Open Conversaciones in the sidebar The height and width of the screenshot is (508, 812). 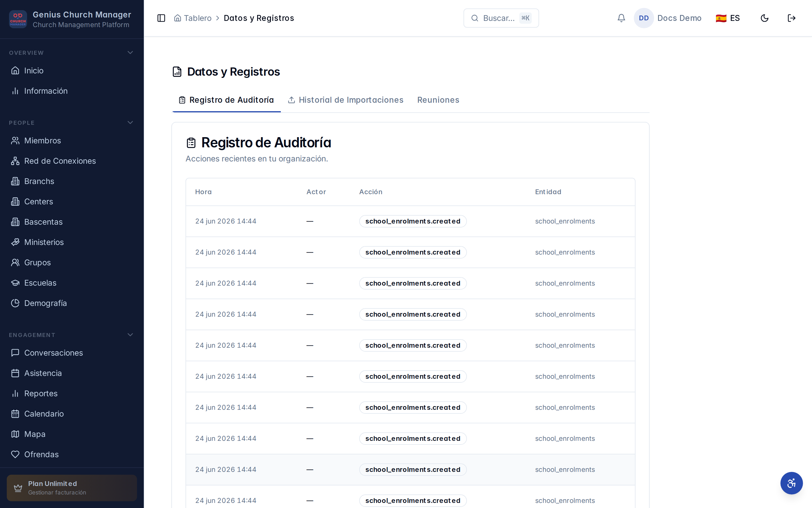click(x=72, y=353)
